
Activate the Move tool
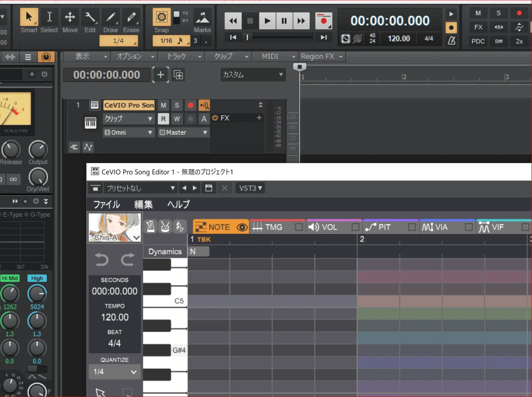70,20
